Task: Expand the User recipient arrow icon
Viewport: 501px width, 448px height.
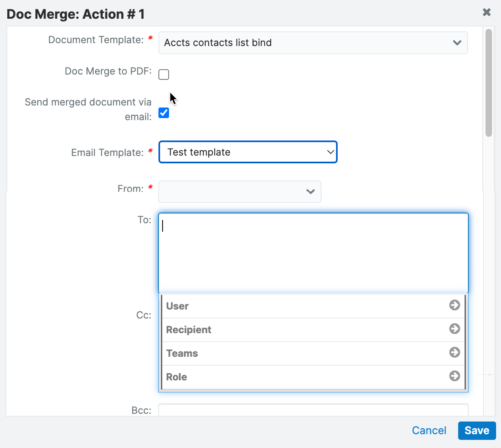Action: (454, 305)
